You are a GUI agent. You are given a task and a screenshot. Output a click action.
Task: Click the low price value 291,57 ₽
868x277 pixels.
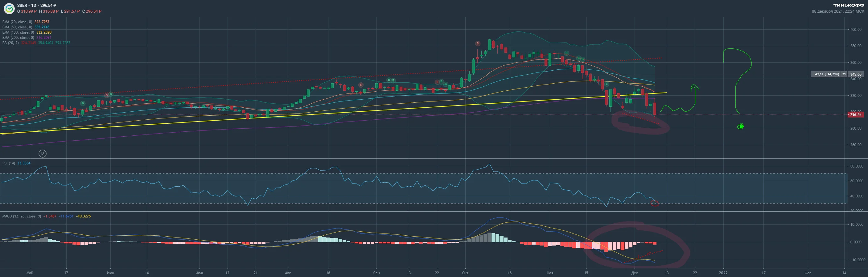(72, 11)
